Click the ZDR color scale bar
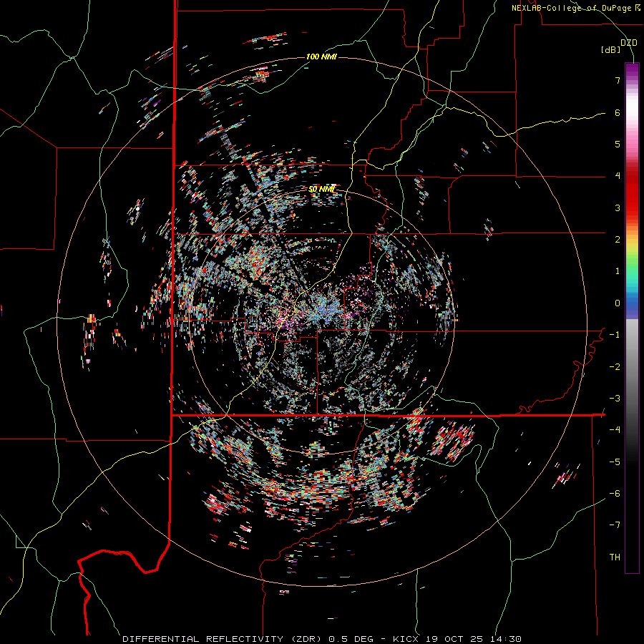This screenshot has height=644, width=644. coord(632,318)
